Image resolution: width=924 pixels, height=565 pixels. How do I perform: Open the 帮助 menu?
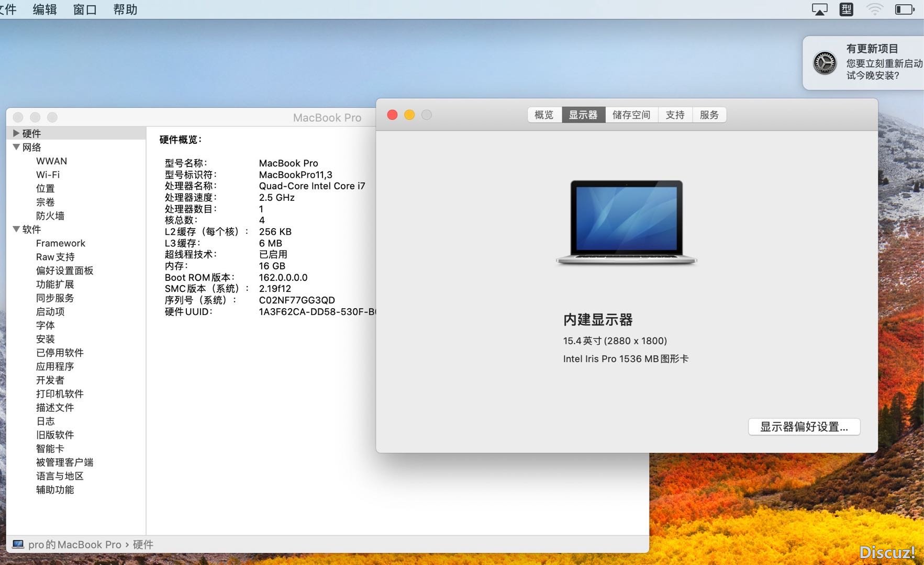[125, 9]
